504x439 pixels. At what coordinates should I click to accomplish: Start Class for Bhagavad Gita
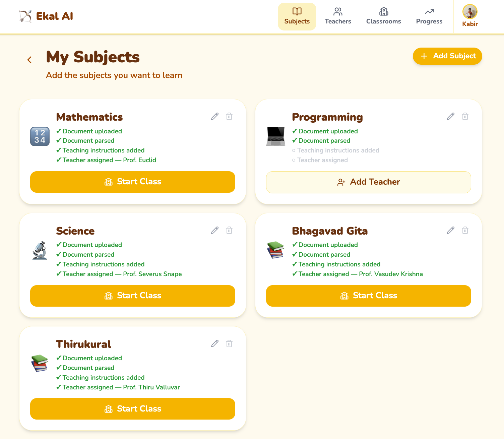(368, 296)
